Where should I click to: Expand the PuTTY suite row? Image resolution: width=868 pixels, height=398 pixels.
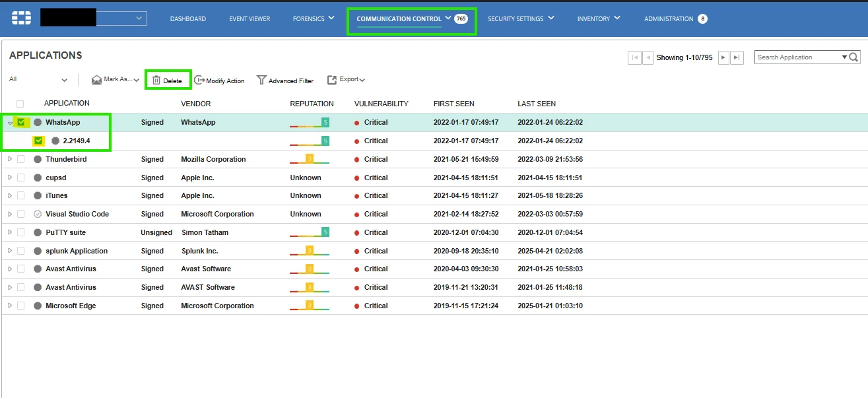[9, 232]
